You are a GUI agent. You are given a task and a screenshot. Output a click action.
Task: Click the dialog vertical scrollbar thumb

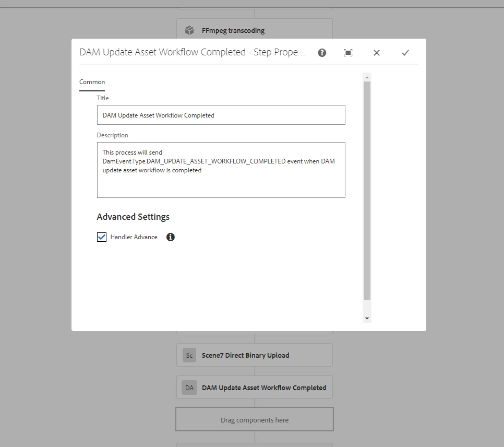(367, 191)
